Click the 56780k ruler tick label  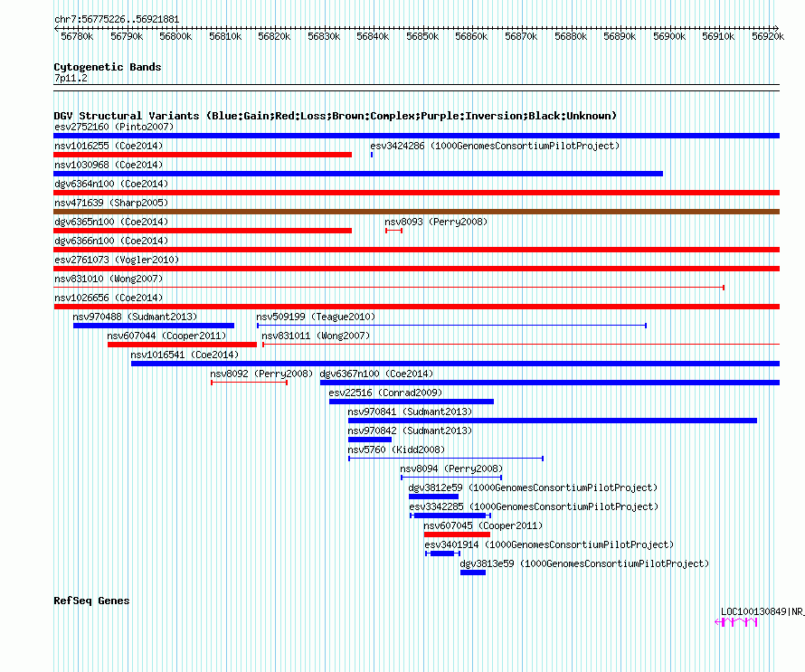[77, 36]
